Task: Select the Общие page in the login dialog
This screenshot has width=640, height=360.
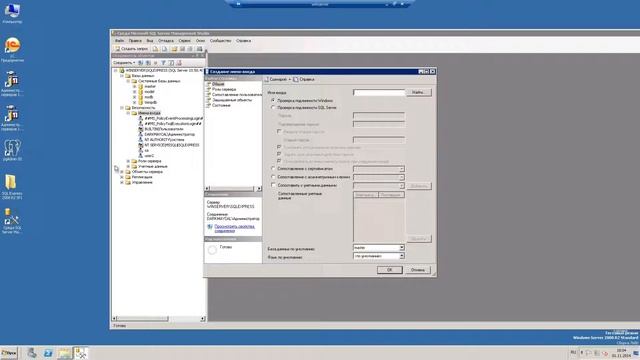Action: pyautogui.click(x=218, y=84)
